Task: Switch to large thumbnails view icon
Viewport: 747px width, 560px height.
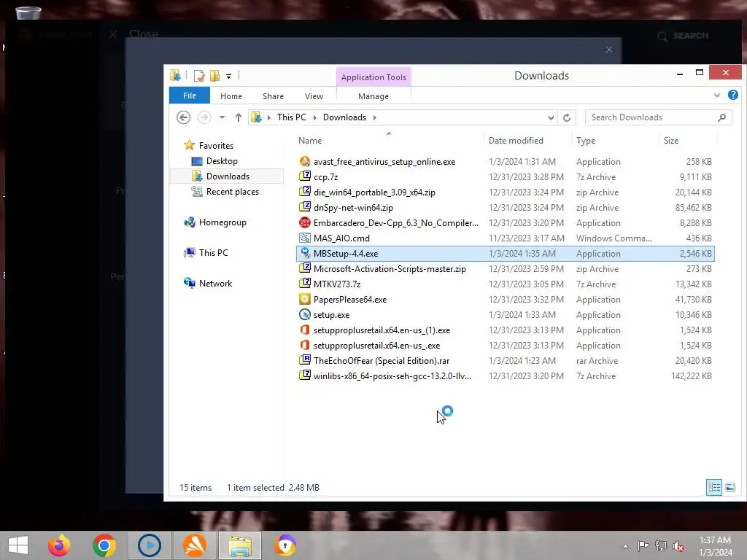Action: point(729,487)
